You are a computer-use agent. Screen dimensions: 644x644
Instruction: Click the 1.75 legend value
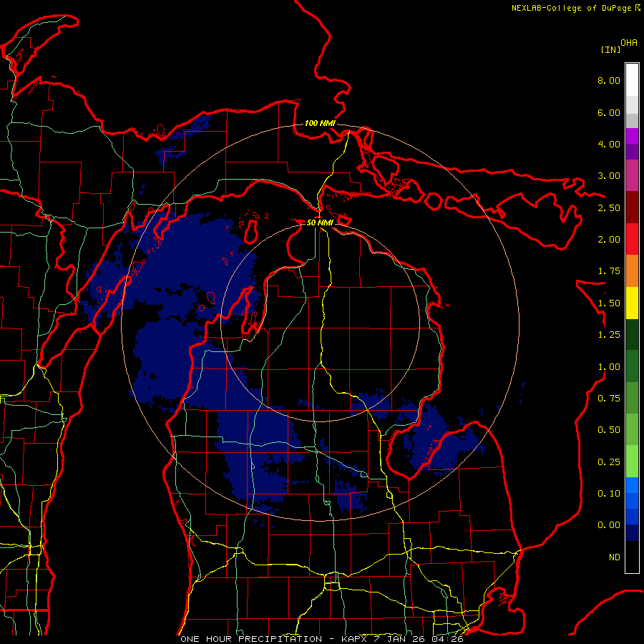(x=609, y=271)
